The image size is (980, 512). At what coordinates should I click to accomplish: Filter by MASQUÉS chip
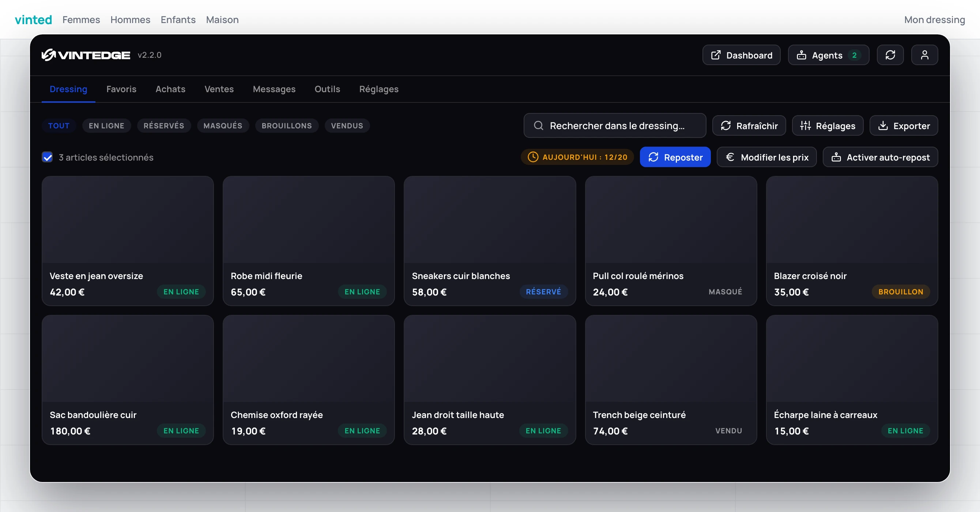point(223,125)
